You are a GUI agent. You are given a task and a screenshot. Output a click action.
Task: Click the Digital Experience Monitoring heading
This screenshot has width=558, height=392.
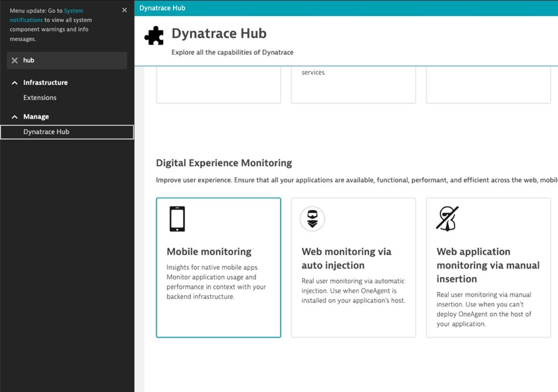(x=224, y=163)
